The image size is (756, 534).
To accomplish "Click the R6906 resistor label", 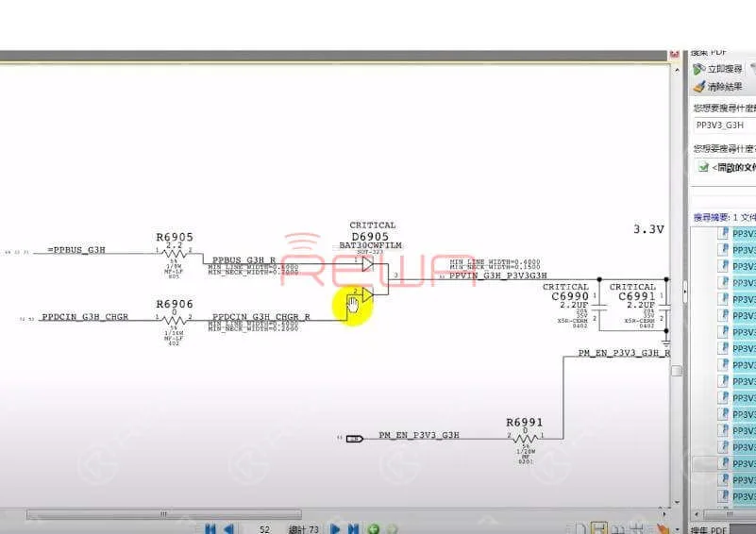I will pos(175,304).
